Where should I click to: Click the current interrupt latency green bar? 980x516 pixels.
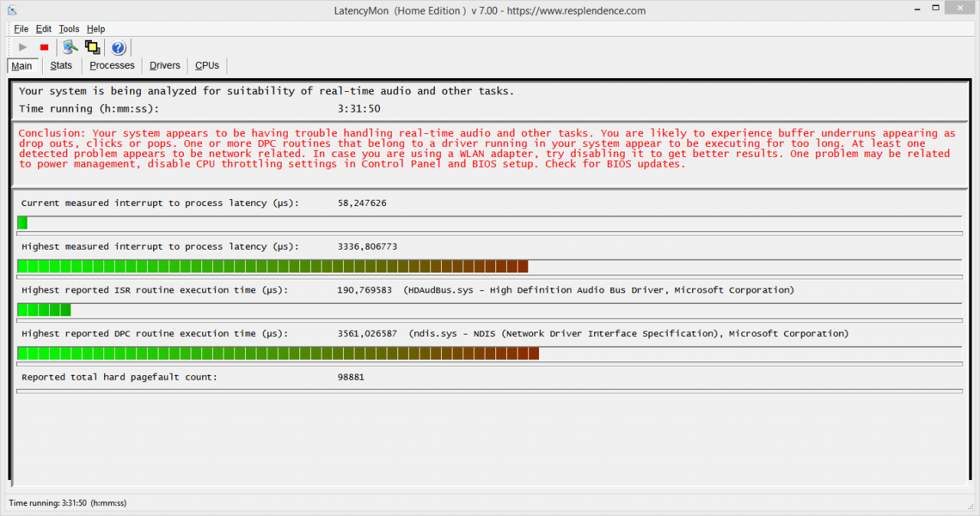pos(22,223)
